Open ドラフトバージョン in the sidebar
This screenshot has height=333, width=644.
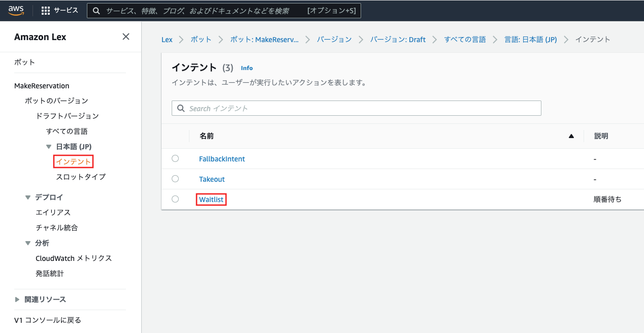[x=67, y=116]
